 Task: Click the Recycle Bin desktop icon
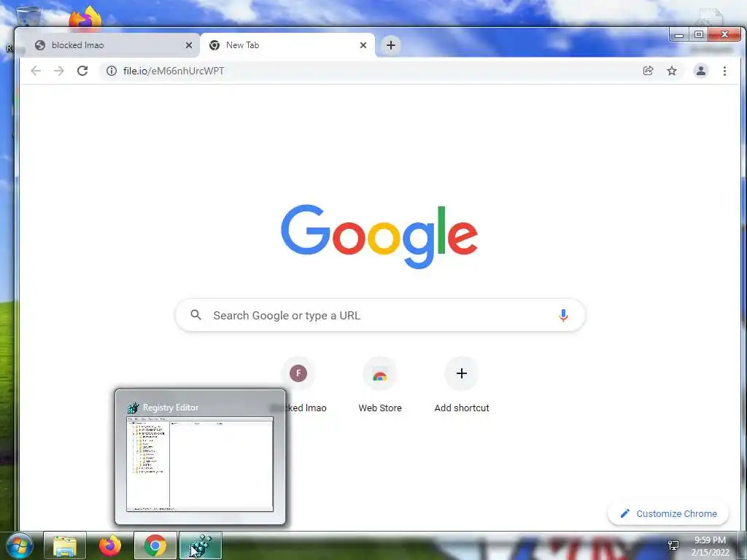click(27, 15)
